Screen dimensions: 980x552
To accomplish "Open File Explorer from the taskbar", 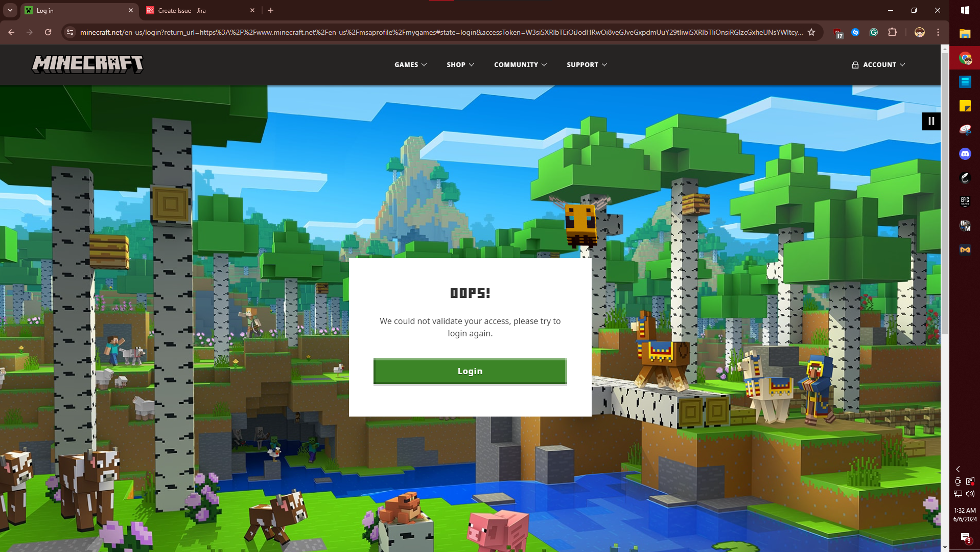I will point(965,34).
